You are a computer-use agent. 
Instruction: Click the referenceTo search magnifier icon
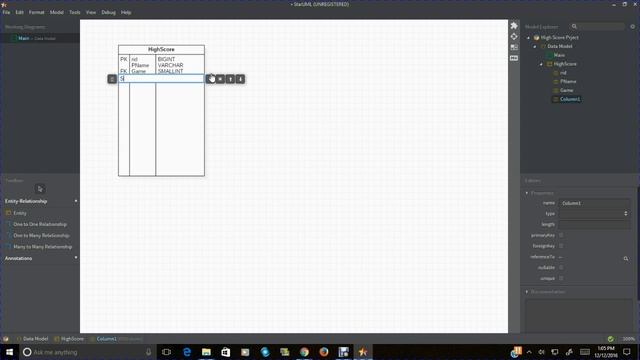[x=626, y=258]
